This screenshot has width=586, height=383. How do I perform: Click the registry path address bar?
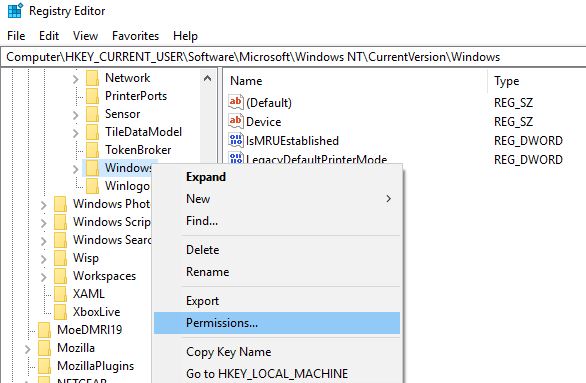293,57
